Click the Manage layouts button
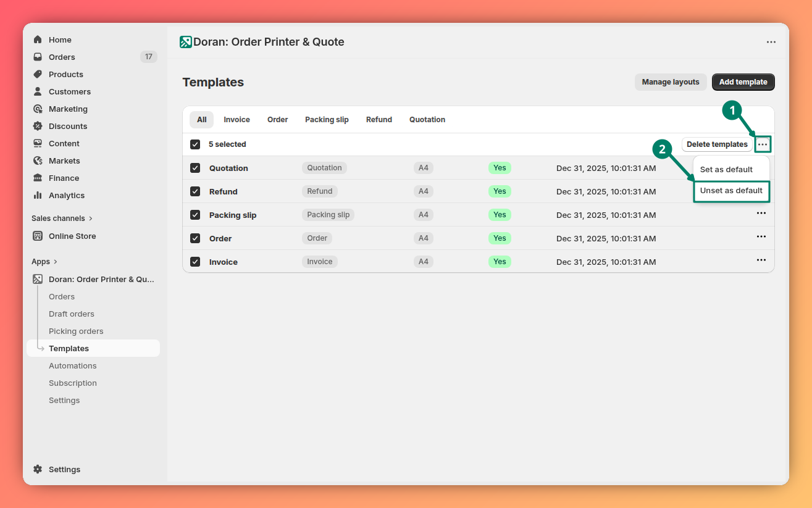This screenshot has height=508, width=812. pyautogui.click(x=671, y=82)
